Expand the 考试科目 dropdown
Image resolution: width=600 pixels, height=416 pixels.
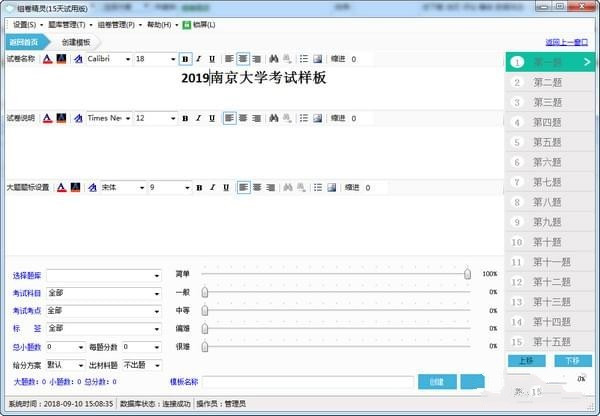click(x=157, y=294)
